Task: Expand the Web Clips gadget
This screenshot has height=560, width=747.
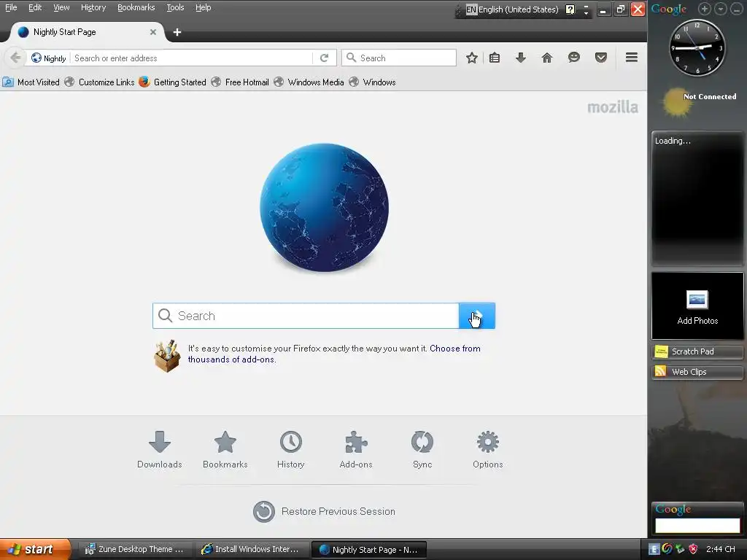Action: pyautogui.click(x=697, y=372)
